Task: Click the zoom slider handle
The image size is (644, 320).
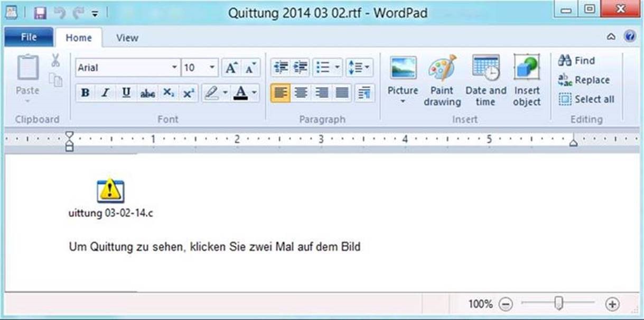Action: (558, 304)
